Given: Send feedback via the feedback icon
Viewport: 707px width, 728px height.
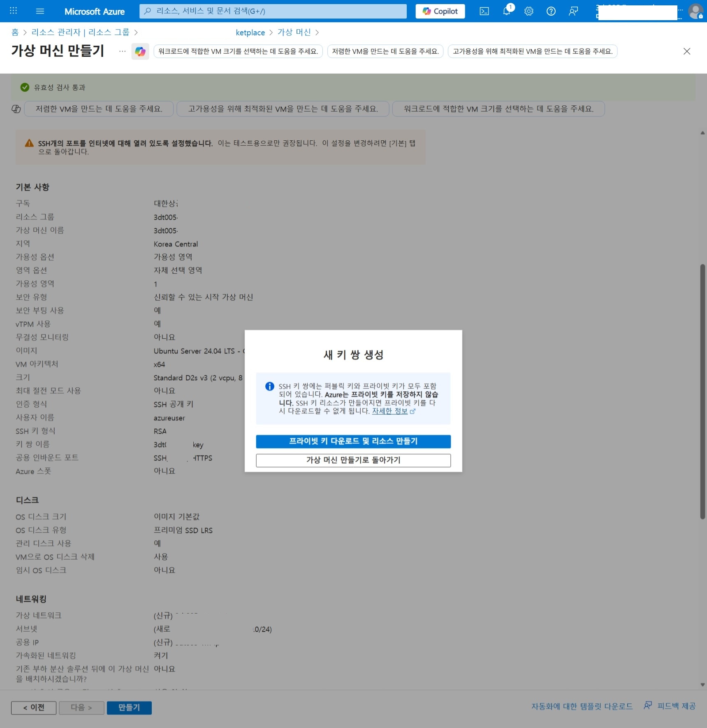Looking at the screenshot, I should (573, 11).
